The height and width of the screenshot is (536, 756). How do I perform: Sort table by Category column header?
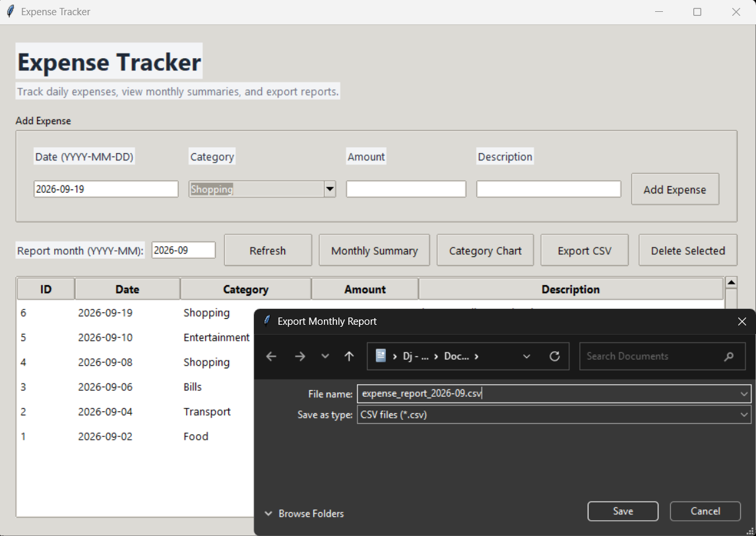(x=245, y=290)
